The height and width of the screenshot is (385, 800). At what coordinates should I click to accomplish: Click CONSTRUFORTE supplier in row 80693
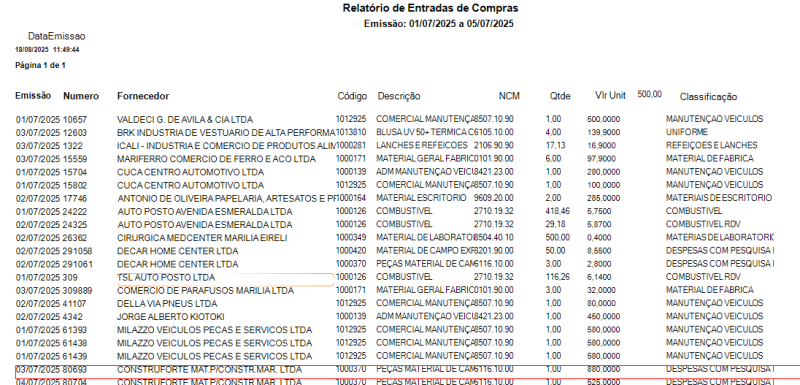209,369
